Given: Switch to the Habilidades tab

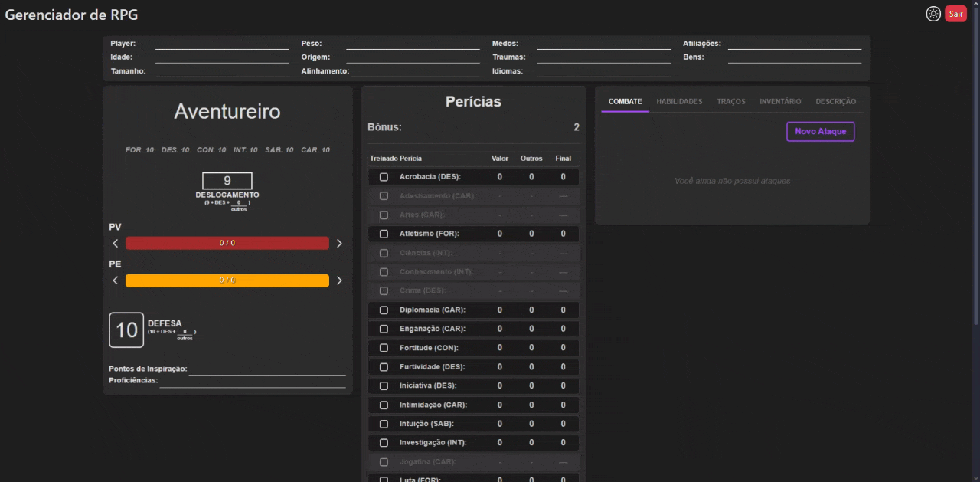Looking at the screenshot, I should click(x=679, y=101).
